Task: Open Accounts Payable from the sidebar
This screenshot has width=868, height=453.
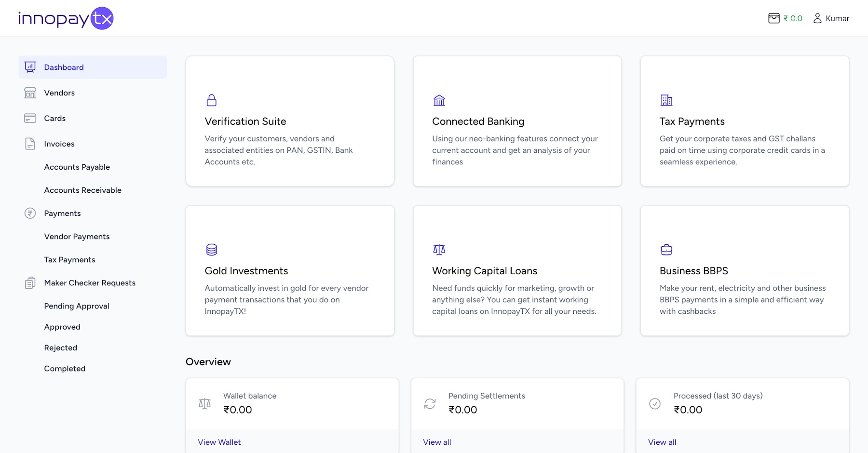Action: click(77, 167)
